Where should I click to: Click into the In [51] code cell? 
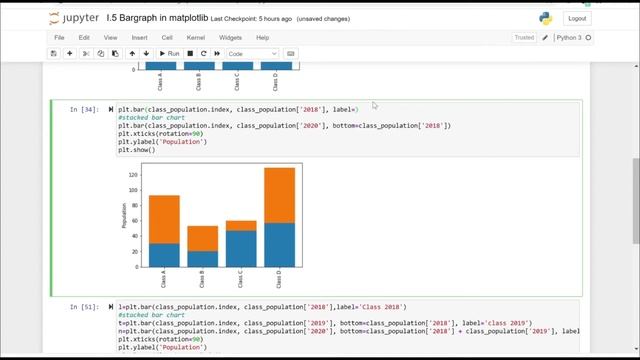click(x=348, y=327)
